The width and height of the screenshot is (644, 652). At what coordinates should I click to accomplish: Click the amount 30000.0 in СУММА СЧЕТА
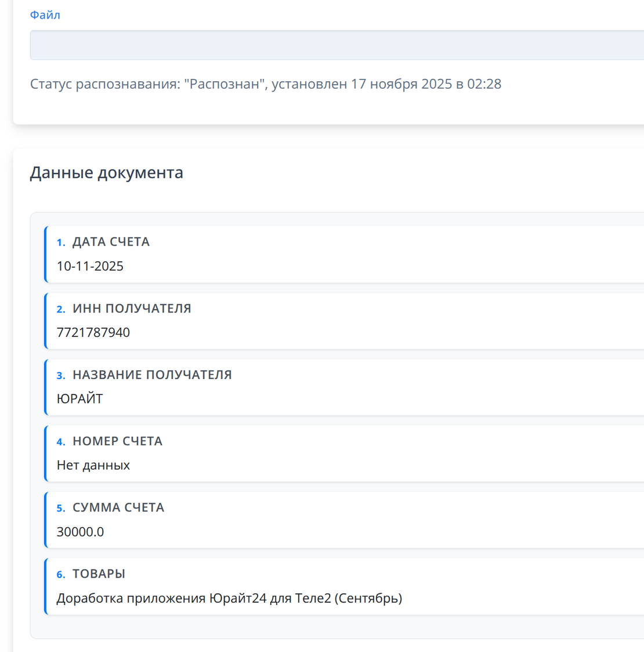(x=80, y=532)
